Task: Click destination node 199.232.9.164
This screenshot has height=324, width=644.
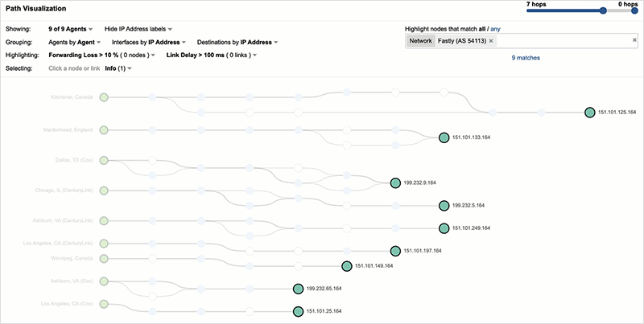Action: [x=394, y=183]
